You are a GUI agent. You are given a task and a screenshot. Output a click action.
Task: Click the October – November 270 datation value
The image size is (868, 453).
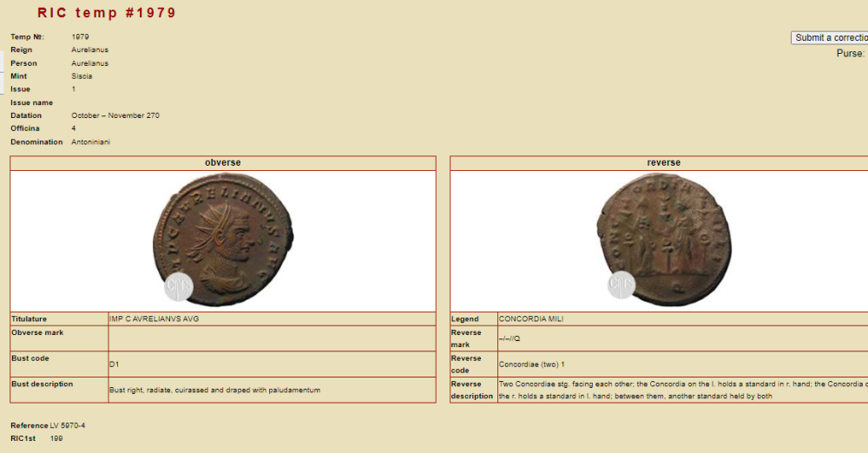tap(115, 115)
